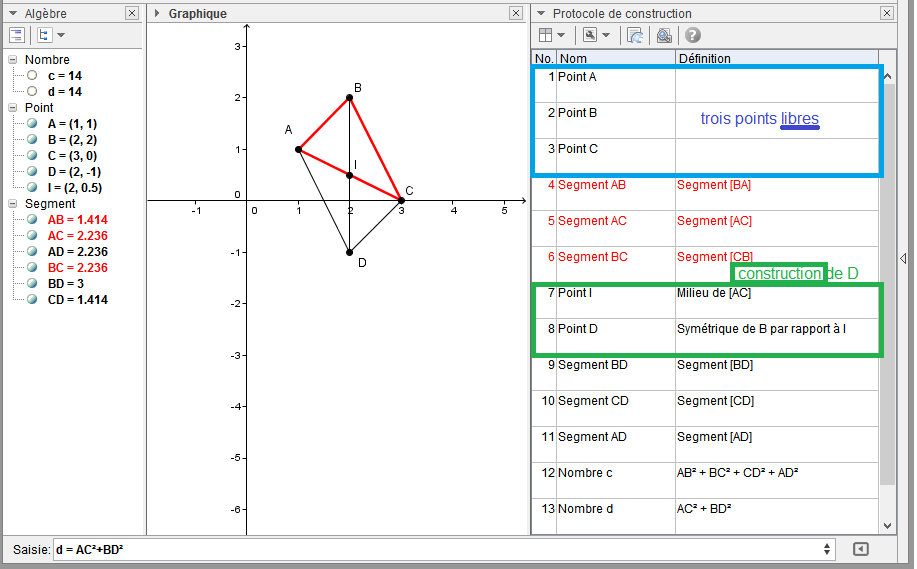917x569 pixels.
Task: Open the protocol column chooser table icon
Action: 546,35
